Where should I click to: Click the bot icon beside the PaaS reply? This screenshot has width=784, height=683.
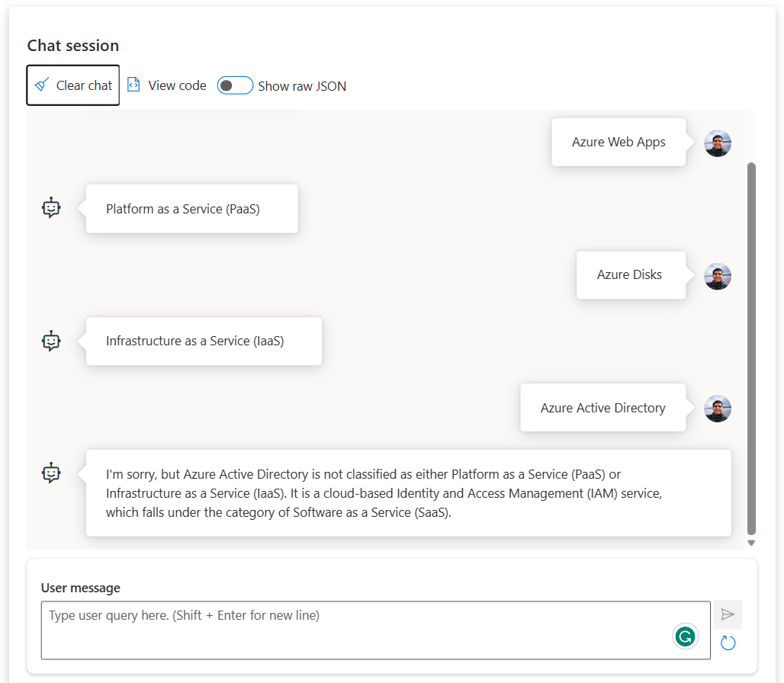click(x=50, y=207)
